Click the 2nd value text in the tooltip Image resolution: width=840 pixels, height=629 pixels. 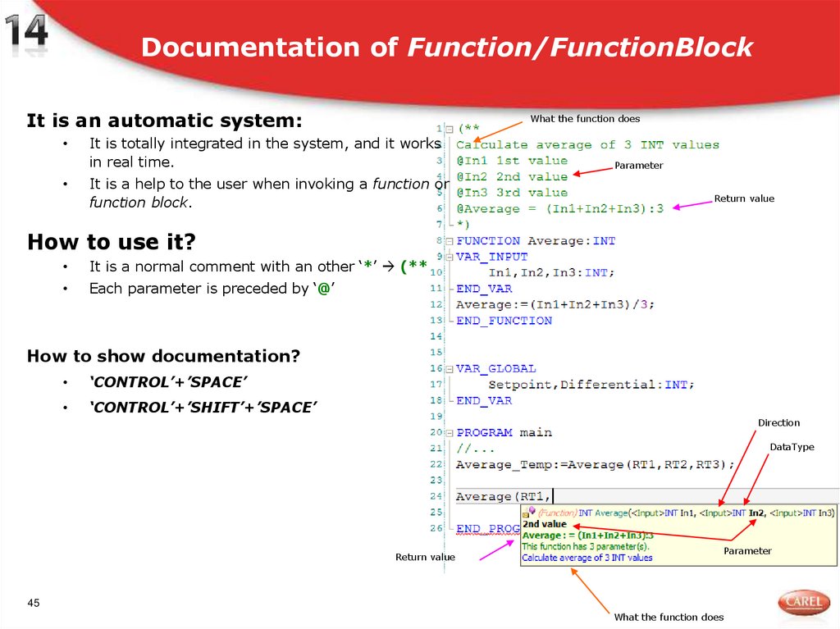click(545, 523)
